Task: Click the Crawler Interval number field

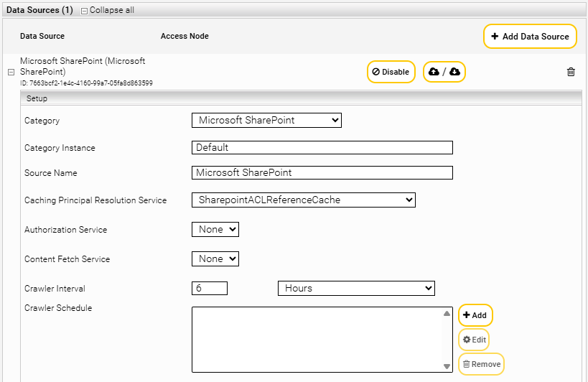Action: click(x=210, y=288)
